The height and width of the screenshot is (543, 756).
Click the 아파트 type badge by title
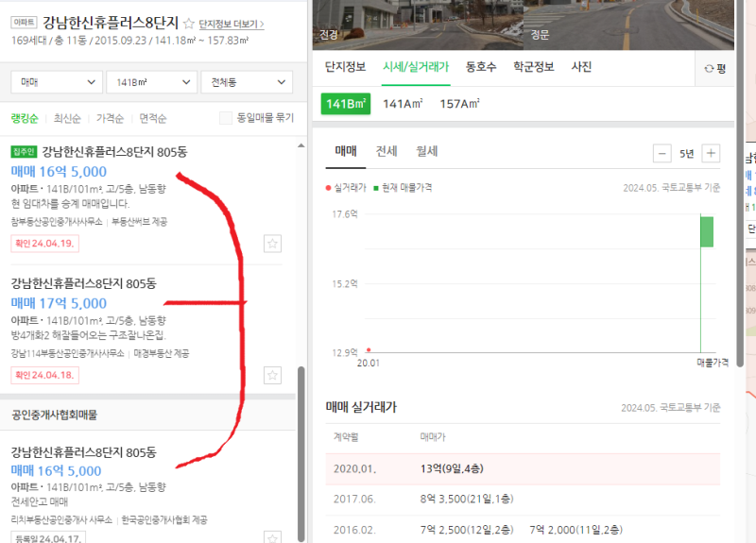pyautogui.click(x=24, y=22)
